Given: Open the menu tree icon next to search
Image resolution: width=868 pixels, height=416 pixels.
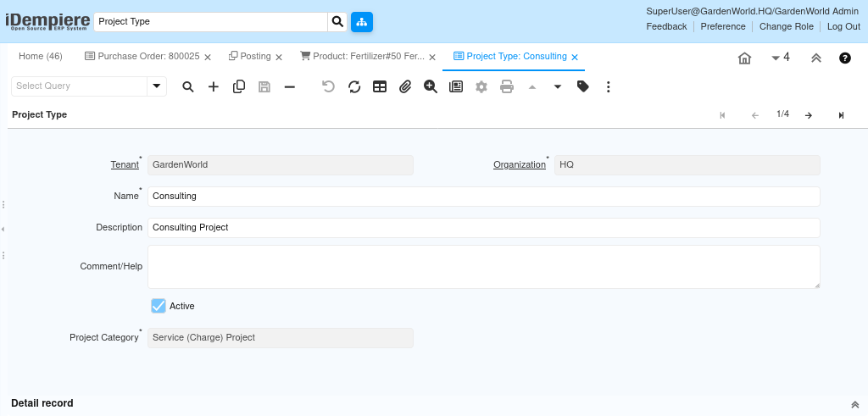Looking at the screenshot, I should coord(362,22).
